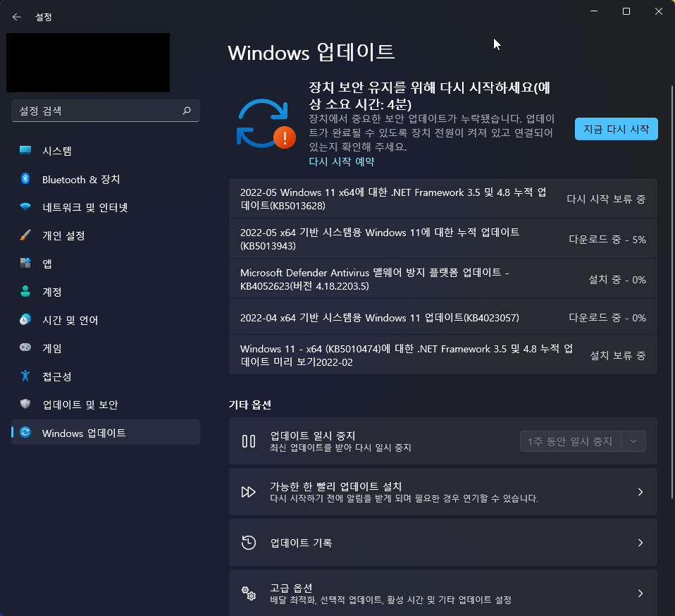Expand 고급 옵션 chevron
The image size is (675, 616).
point(640,593)
